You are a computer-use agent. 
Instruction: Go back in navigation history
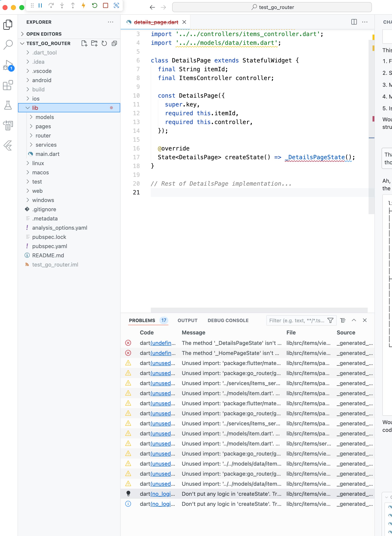click(152, 7)
